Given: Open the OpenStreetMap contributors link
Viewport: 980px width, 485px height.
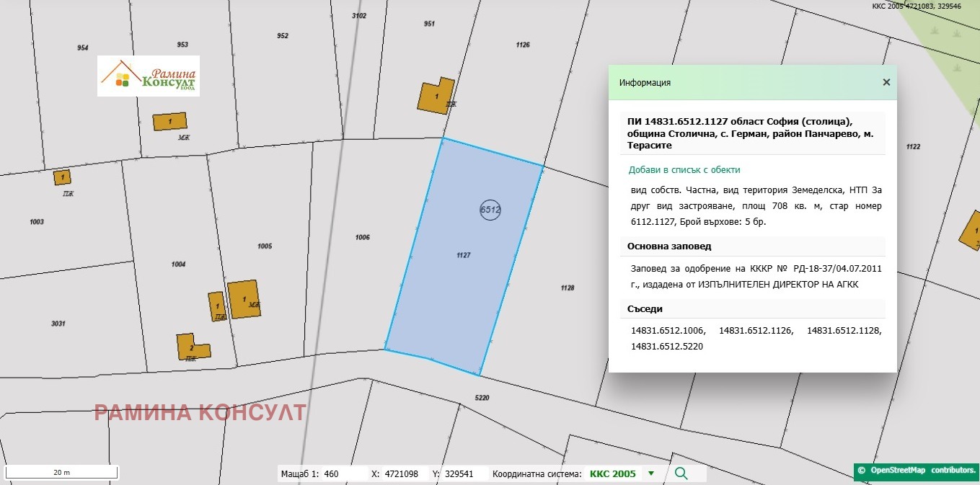Looking at the screenshot, I should (x=916, y=470).
